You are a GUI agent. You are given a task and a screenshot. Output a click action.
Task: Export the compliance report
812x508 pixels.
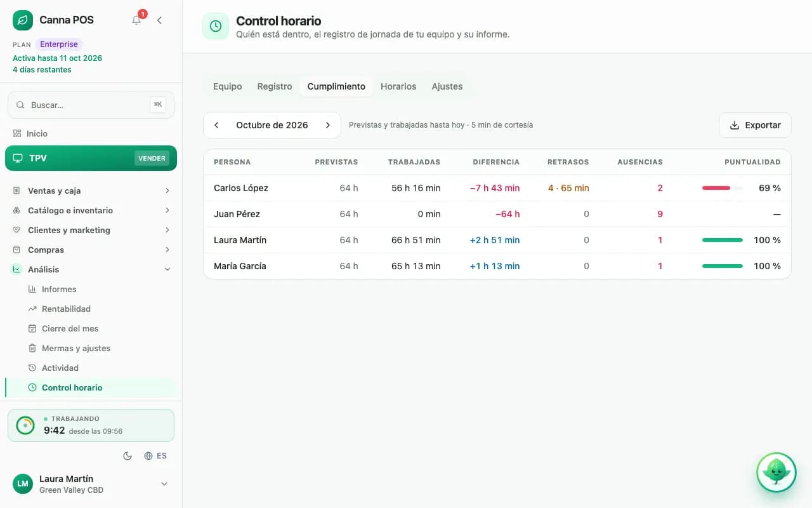point(755,125)
